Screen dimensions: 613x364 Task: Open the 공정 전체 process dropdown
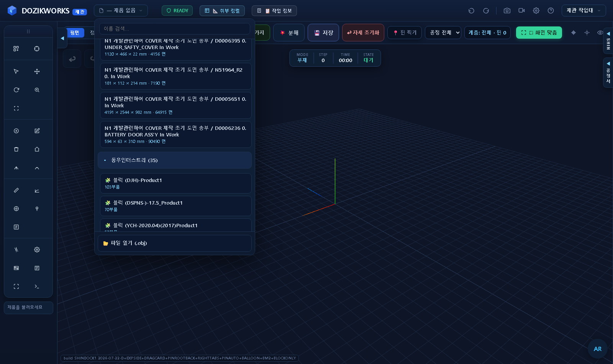[443, 33]
